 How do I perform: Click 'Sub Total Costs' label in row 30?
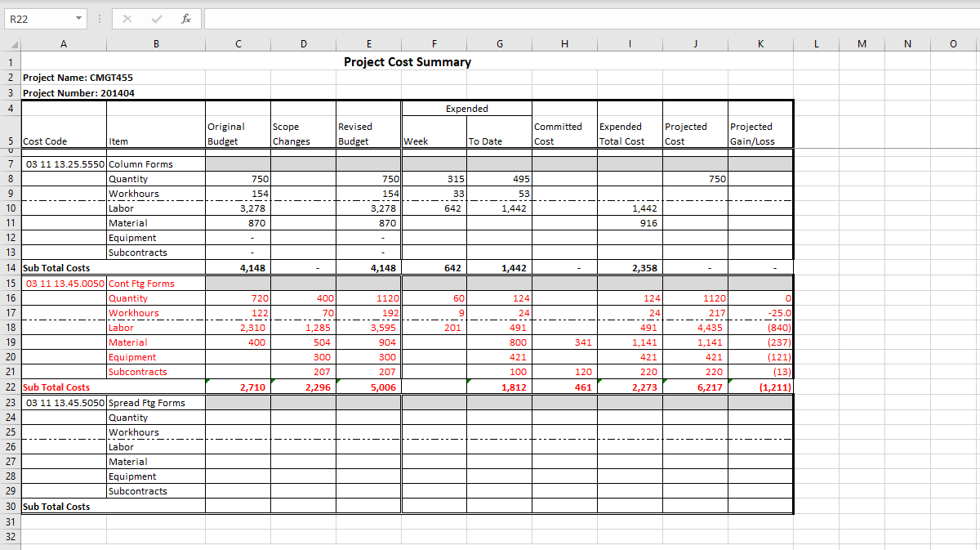[x=56, y=506]
